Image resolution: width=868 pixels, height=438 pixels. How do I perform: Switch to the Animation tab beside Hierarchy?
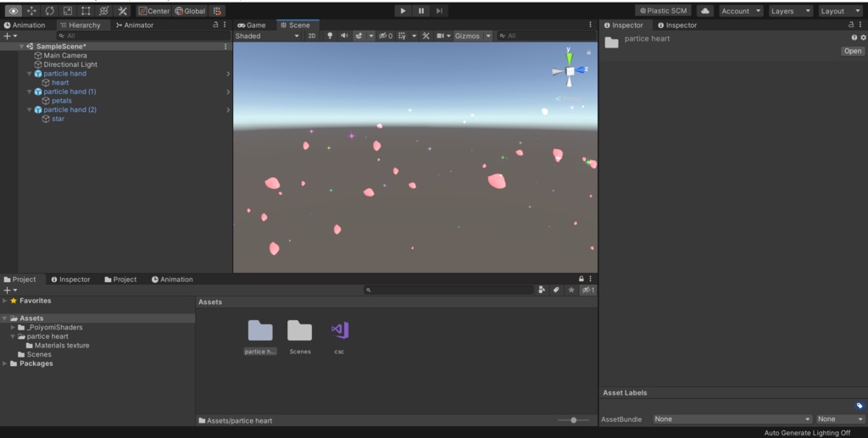[25, 25]
